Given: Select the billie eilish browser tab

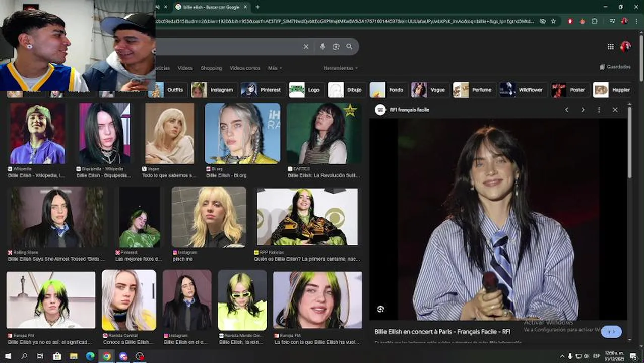Looking at the screenshot, I should pyautogui.click(x=211, y=7).
